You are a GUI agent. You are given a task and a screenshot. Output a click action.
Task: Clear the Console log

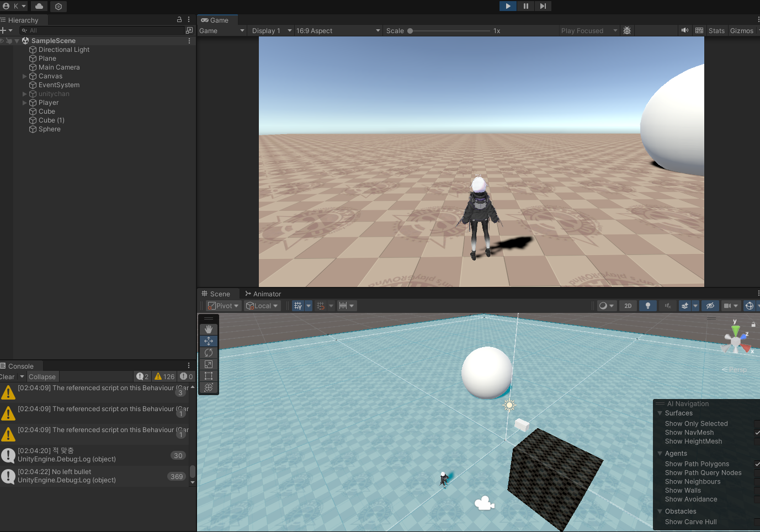8,377
